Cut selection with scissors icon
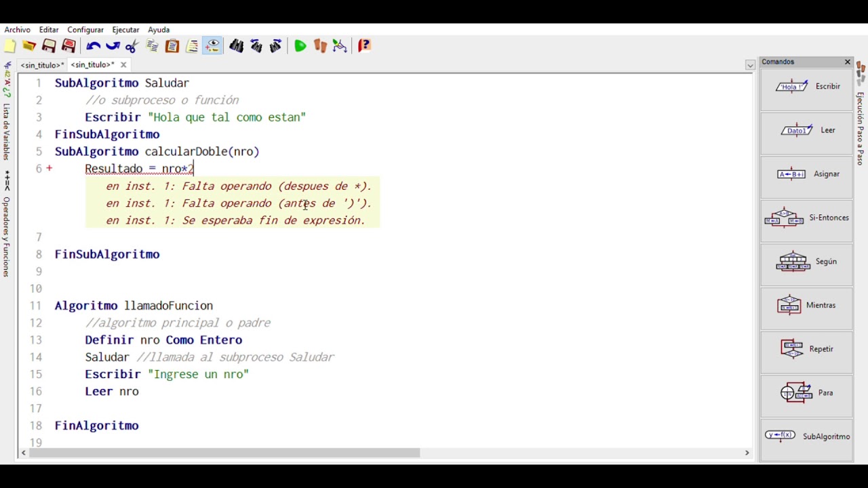This screenshot has height=488, width=868. coord(132,46)
